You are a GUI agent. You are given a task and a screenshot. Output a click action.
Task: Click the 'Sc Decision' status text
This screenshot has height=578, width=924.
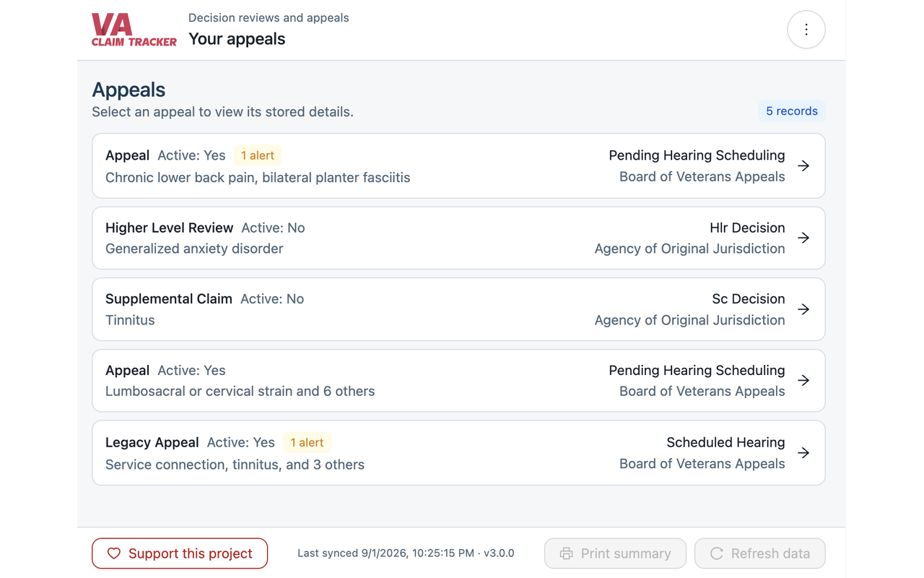749,299
